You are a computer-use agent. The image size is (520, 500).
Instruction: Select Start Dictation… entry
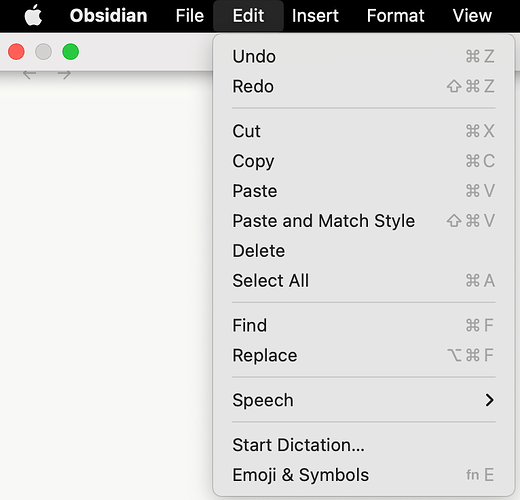coord(363,445)
